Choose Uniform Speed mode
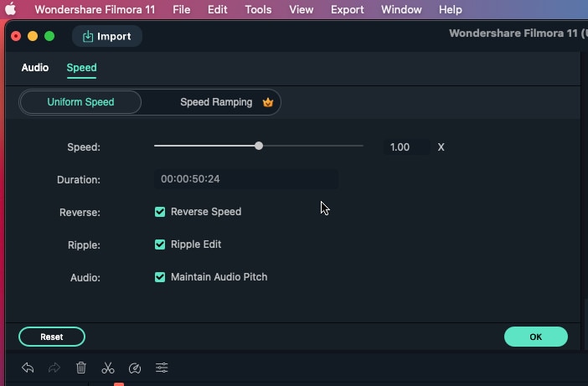Screen dimensions: 588x386 click(x=80, y=102)
